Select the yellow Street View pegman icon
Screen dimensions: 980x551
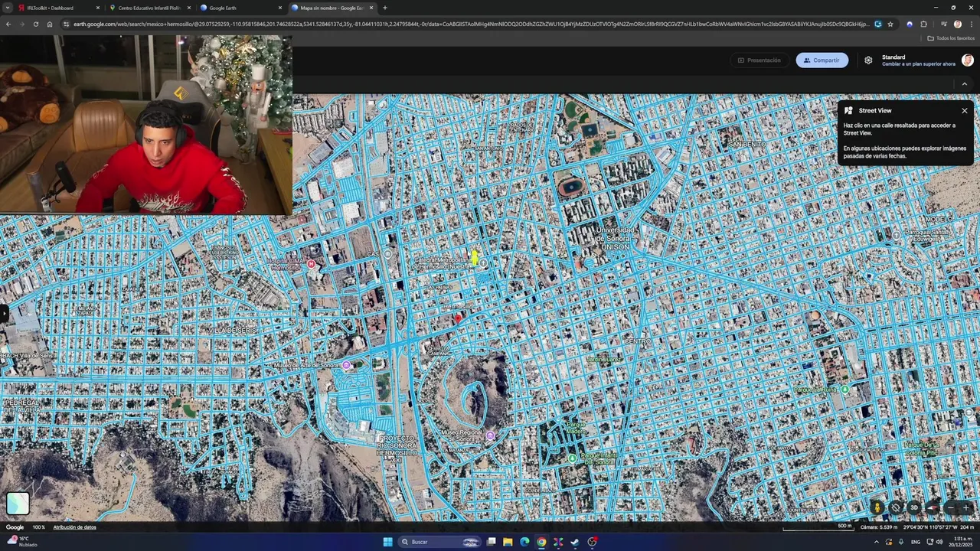tap(877, 507)
